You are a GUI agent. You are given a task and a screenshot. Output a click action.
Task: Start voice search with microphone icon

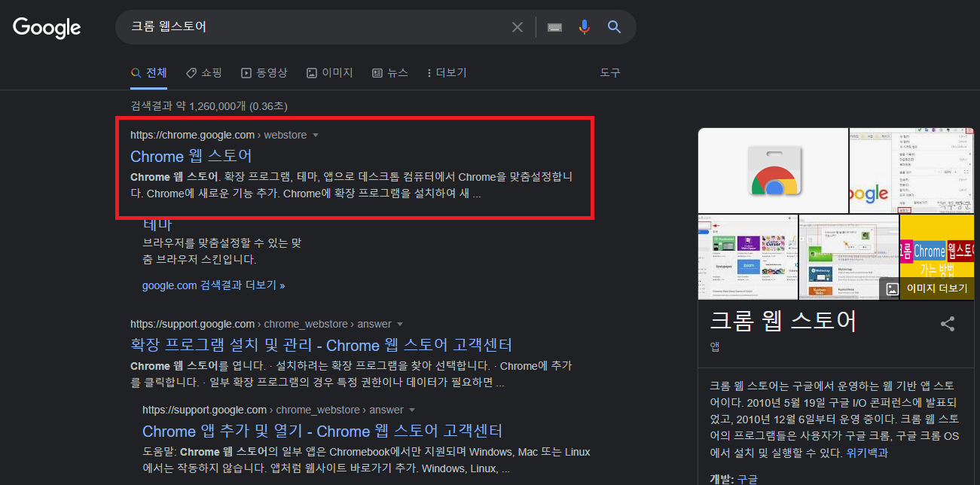tap(585, 27)
